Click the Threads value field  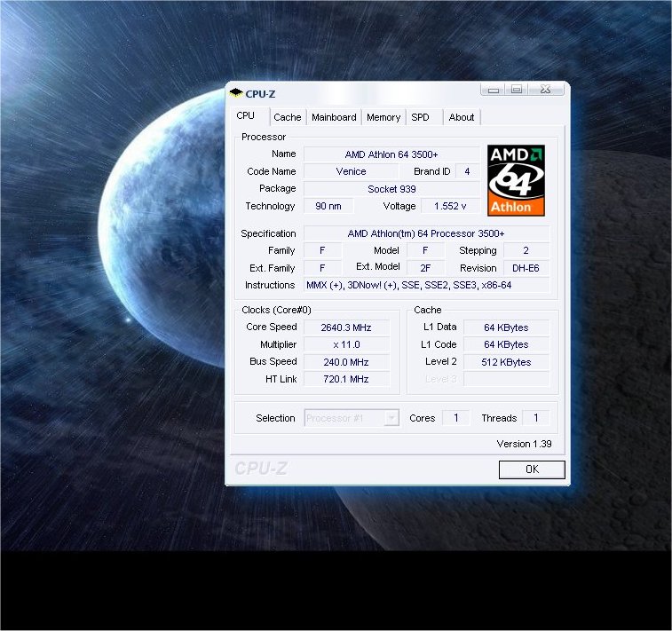pyautogui.click(x=535, y=418)
